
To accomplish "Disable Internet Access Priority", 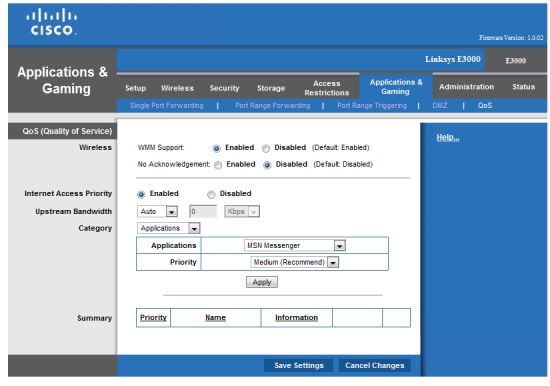I will click(x=211, y=194).
